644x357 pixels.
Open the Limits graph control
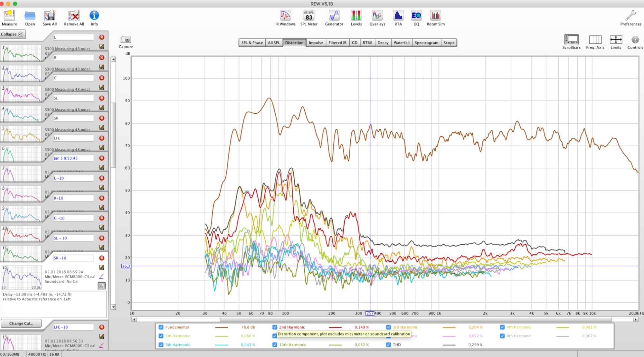click(616, 40)
